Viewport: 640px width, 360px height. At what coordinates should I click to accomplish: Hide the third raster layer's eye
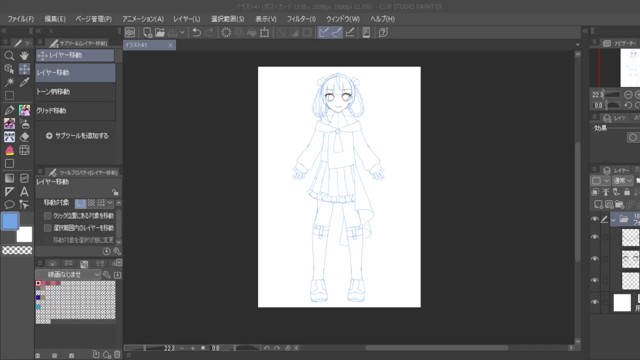(595, 280)
